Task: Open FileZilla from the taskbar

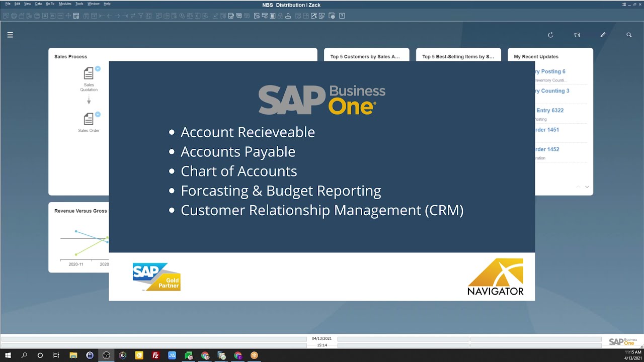Action: (155, 355)
